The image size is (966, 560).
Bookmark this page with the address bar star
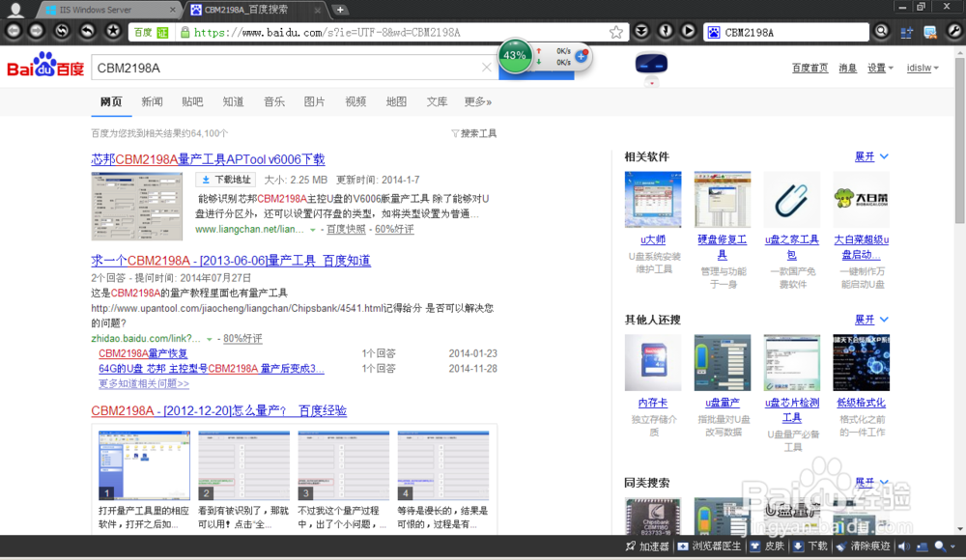point(615,32)
